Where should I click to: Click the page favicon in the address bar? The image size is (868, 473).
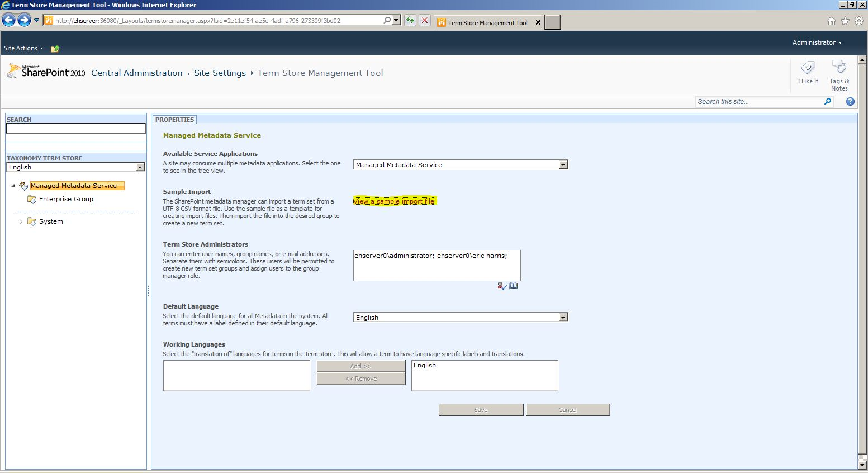[49, 21]
